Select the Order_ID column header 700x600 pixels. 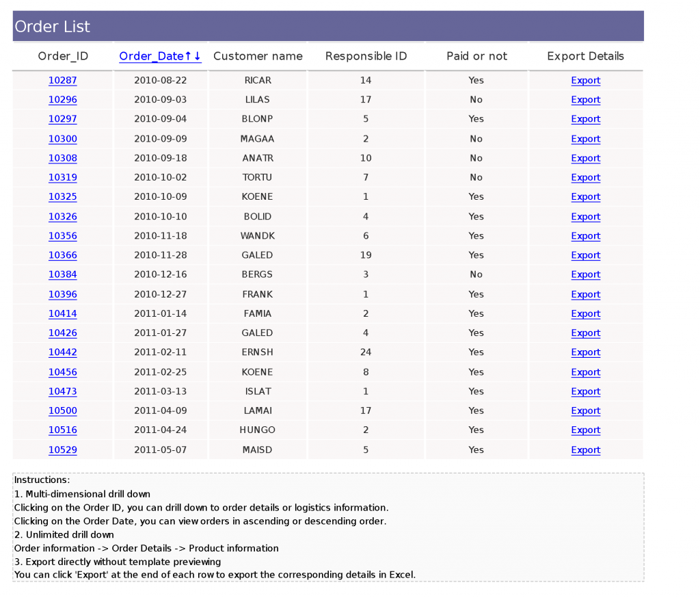tap(63, 56)
